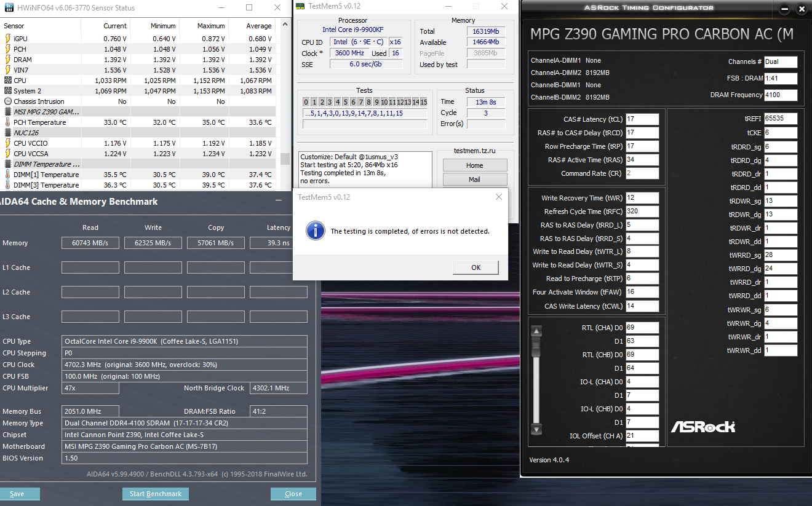Viewport: 812px width, 506px height.
Task: Click the Command Rate (CR) field
Action: [x=642, y=173]
